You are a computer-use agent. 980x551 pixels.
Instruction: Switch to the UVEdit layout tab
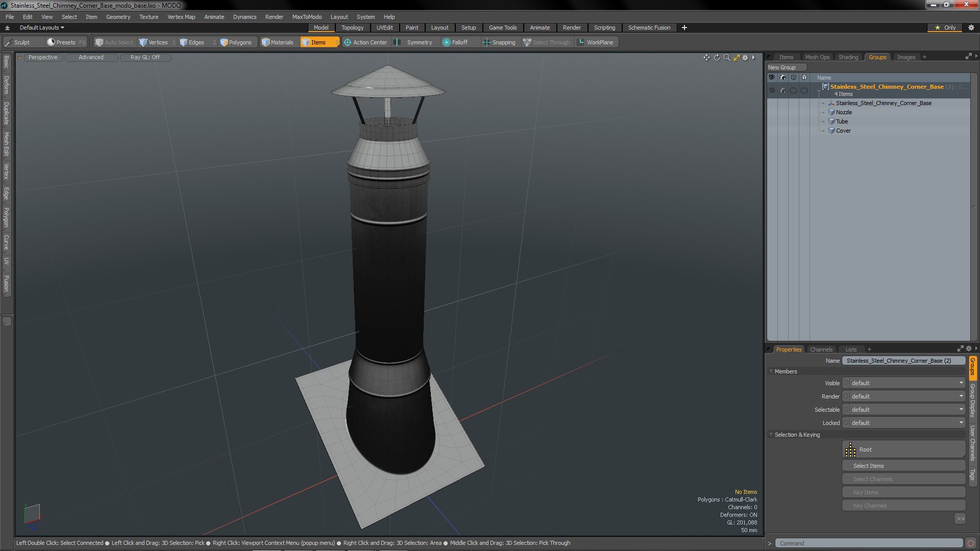(x=384, y=28)
